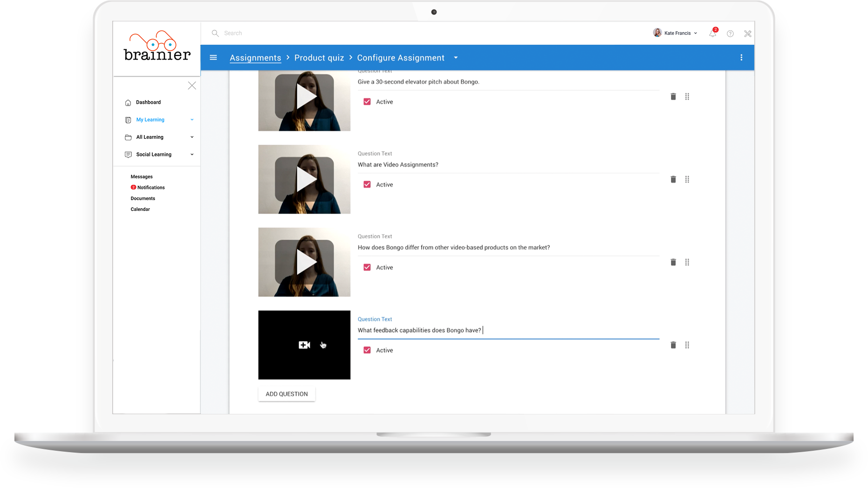
Task: Grab the elevator pitch question drag handle
Action: point(687,96)
